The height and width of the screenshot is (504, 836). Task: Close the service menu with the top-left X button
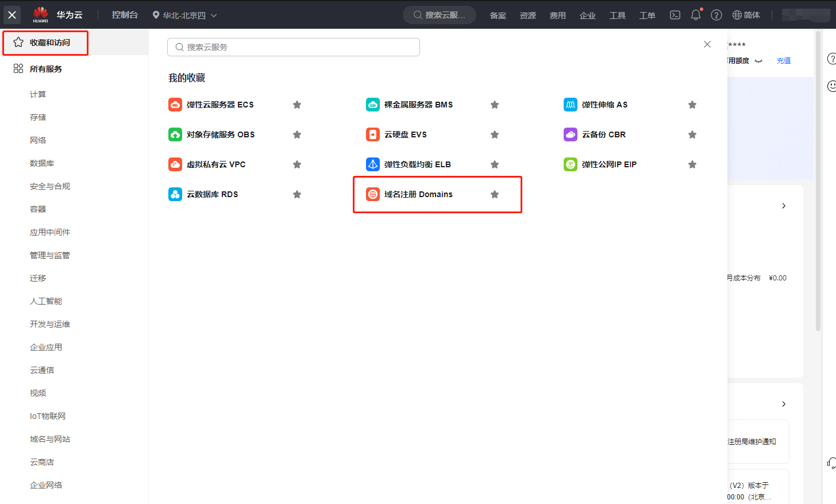coord(12,15)
